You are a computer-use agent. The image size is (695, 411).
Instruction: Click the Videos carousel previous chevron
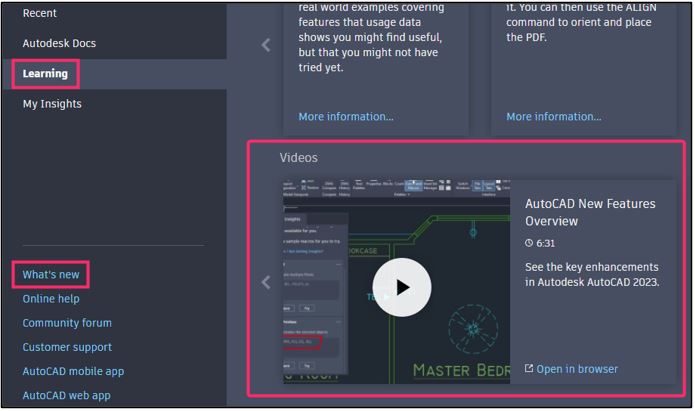coord(266,282)
